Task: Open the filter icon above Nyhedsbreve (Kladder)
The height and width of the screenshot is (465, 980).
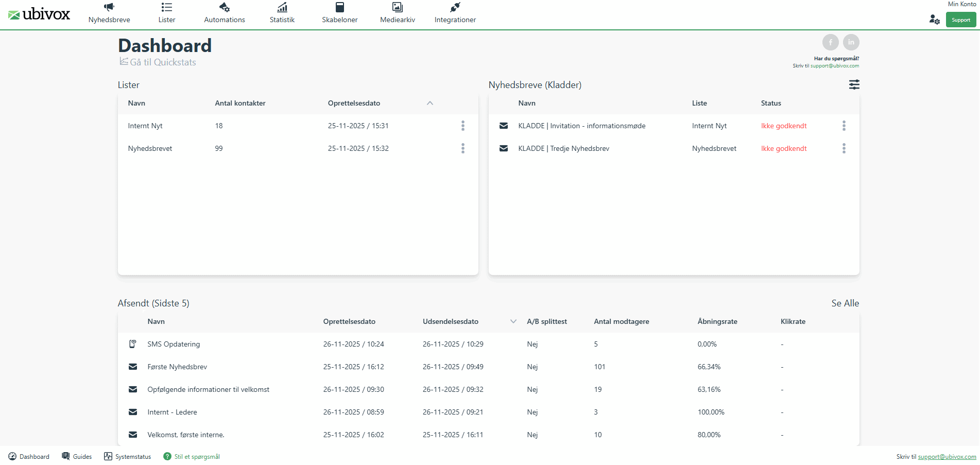Action: [x=854, y=84]
